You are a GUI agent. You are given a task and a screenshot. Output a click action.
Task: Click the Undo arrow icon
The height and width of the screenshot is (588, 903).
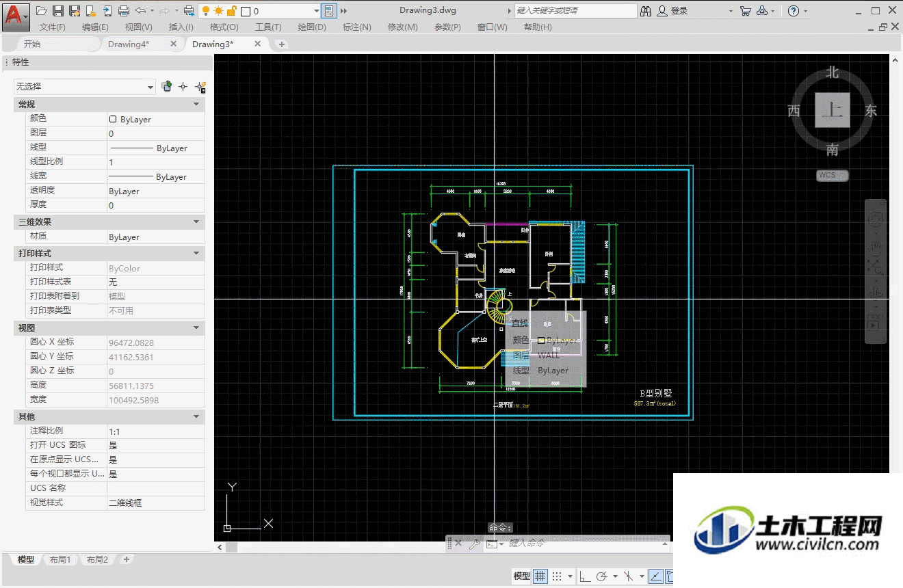140,11
